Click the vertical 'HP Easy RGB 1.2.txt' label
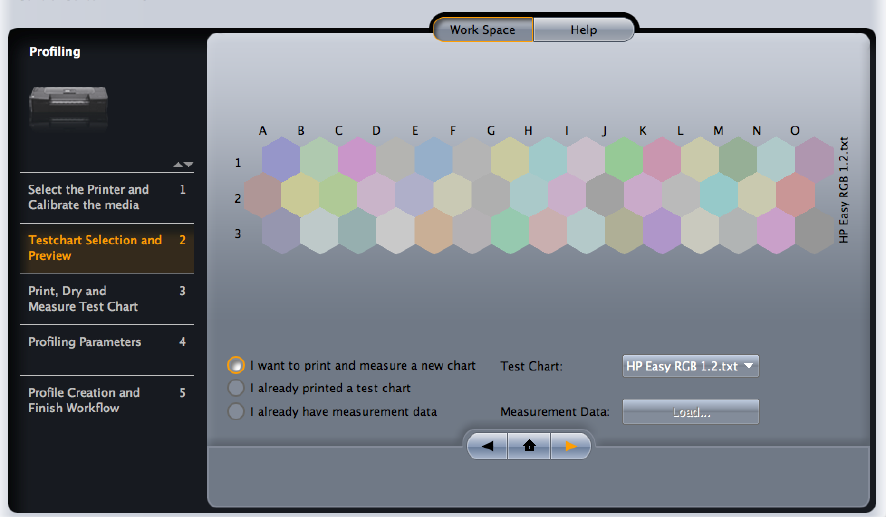The image size is (886, 517). pos(844,190)
